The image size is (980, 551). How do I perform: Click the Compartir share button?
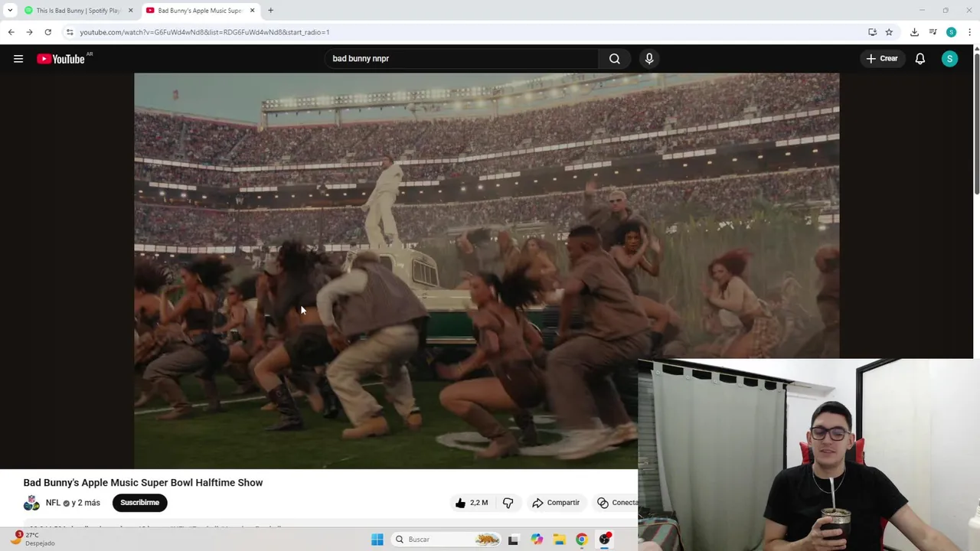click(x=556, y=503)
